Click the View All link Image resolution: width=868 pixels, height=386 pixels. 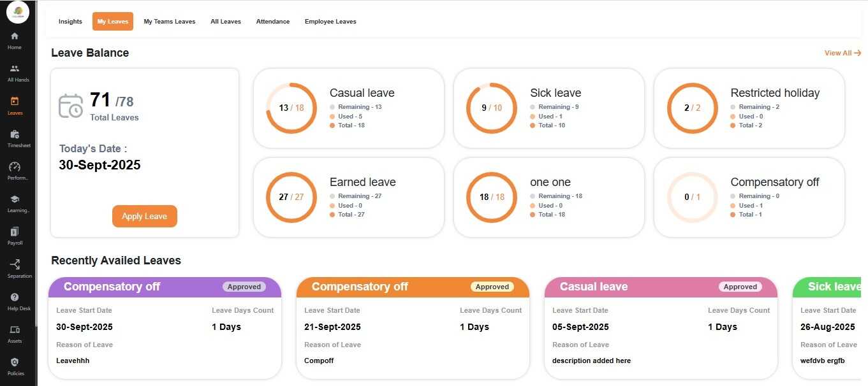842,53
